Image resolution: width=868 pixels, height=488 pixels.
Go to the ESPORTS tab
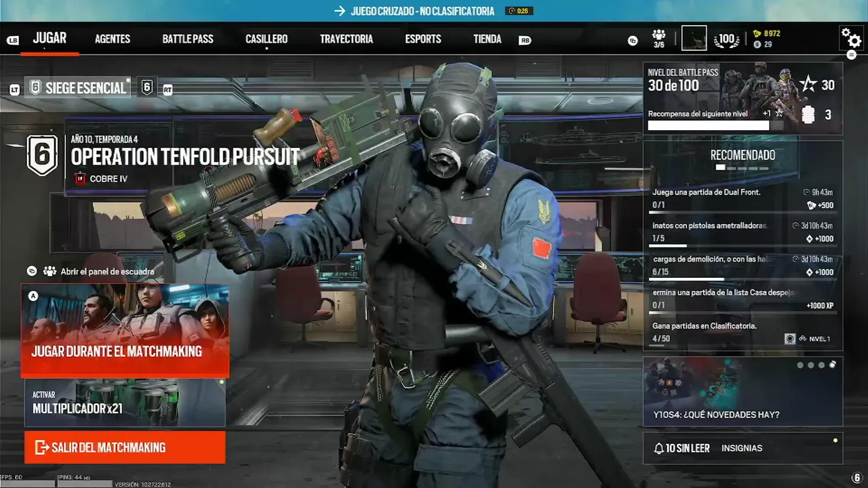[423, 39]
